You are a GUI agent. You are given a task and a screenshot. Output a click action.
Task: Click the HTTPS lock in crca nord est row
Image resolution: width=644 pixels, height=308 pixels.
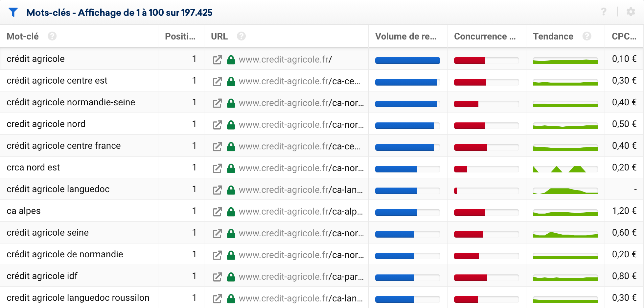[231, 168]
